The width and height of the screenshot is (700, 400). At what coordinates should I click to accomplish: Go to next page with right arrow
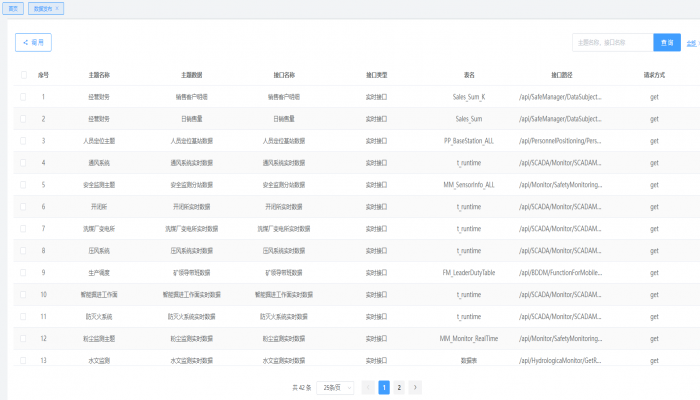pos(415,387)
